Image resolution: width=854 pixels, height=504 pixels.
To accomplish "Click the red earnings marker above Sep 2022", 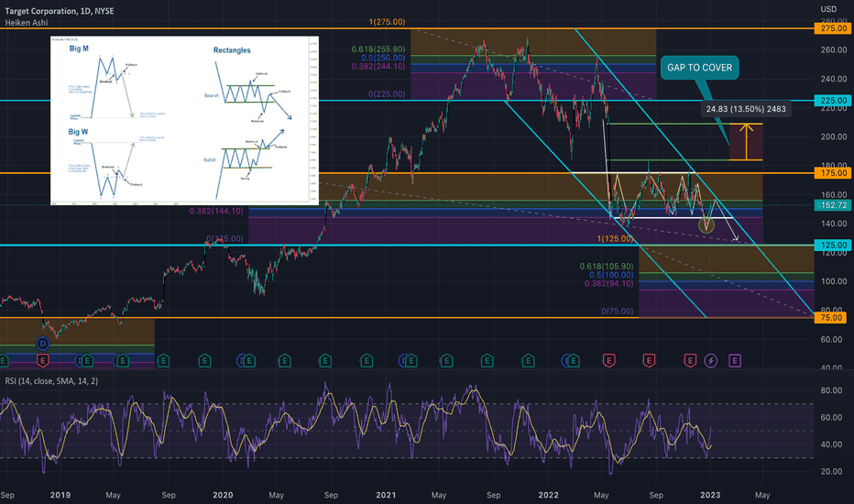I will point(649,360).
